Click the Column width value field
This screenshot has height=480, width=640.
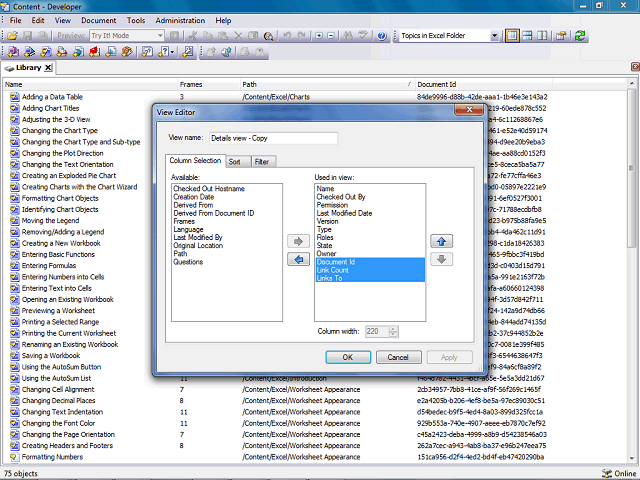[377, 331]
